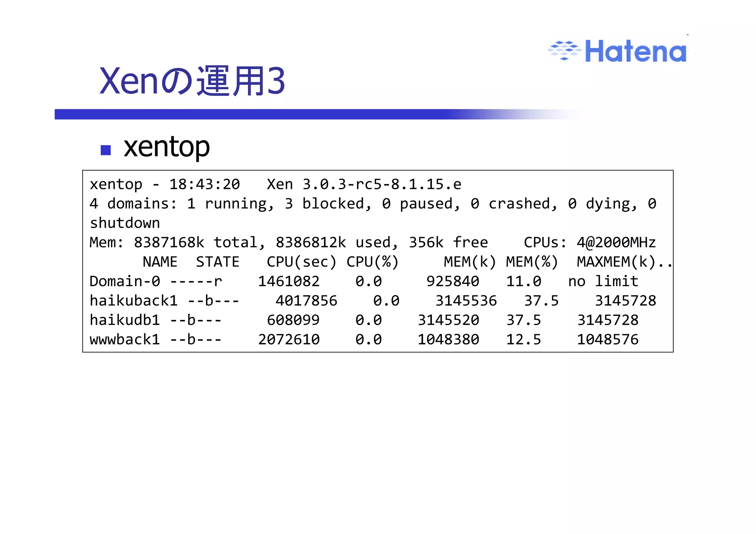Click wwwback1 maxmem '1048576'
The width and height of the screenshot is (756, 534).
point(608,340)
